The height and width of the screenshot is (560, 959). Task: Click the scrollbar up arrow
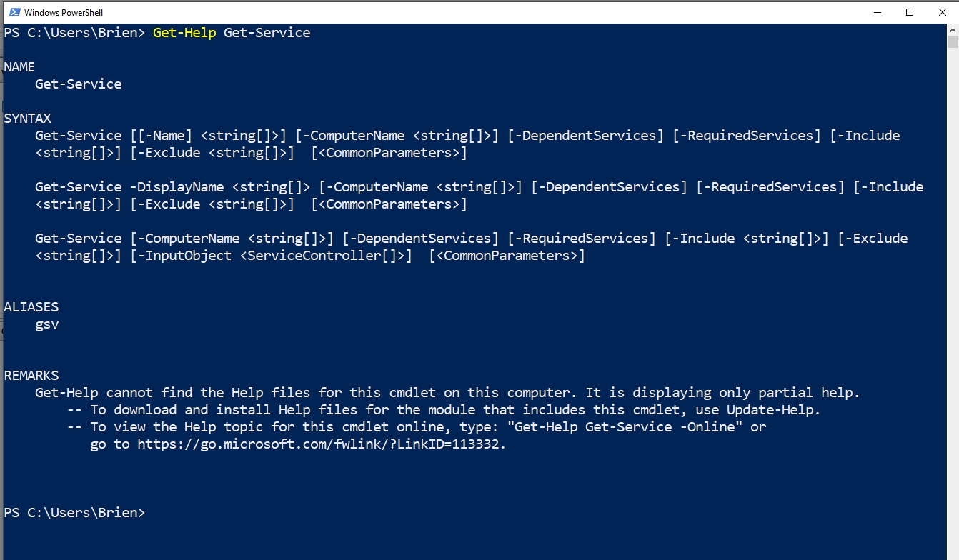(953, 30)
